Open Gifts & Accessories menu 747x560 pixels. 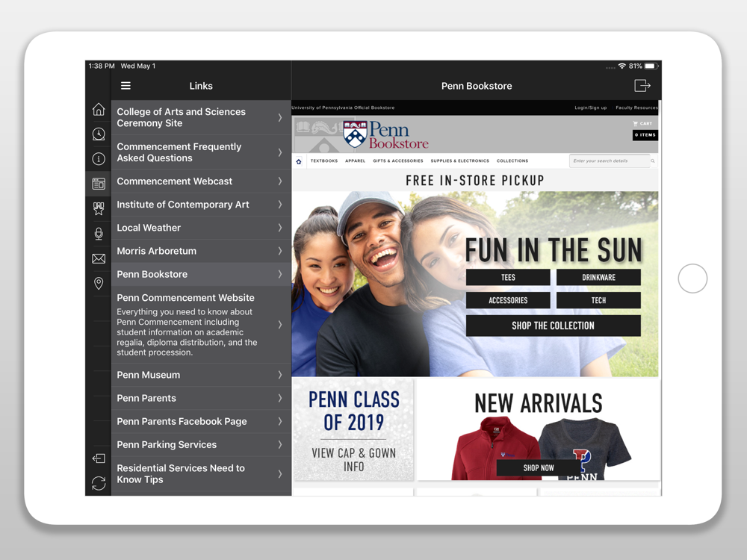(398, 161)
